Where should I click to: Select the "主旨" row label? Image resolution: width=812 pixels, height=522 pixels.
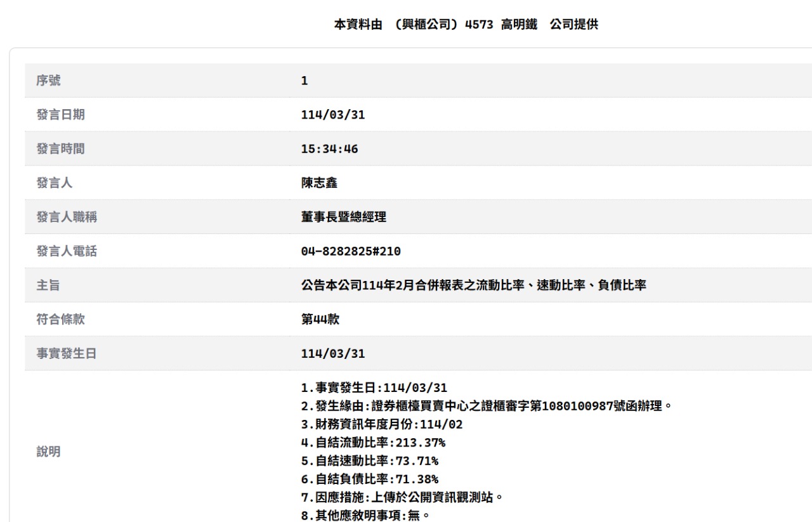[x=49, y=286]
